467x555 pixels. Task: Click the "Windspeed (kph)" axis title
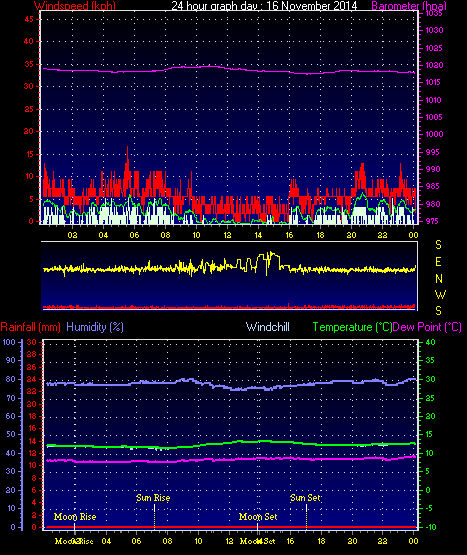pos(75,5)
